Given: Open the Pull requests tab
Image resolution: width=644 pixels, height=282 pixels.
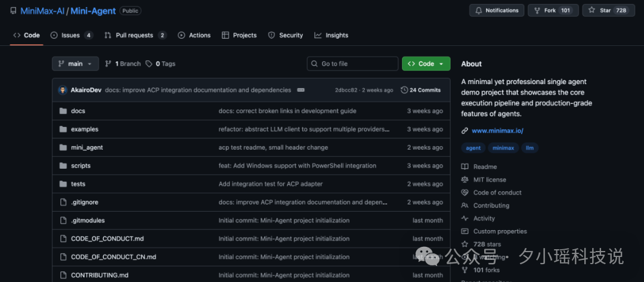Looking at the screenshot, I should [x=135, y=35].
